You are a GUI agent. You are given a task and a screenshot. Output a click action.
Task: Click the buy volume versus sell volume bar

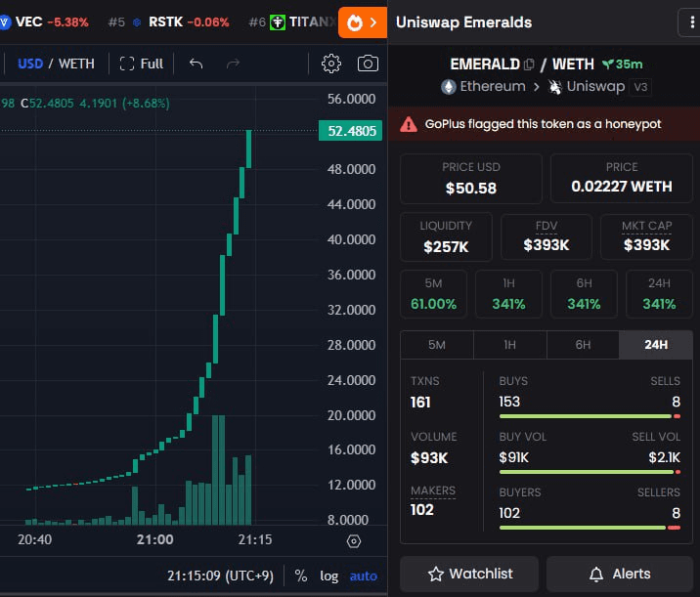(x=590, y=472)
